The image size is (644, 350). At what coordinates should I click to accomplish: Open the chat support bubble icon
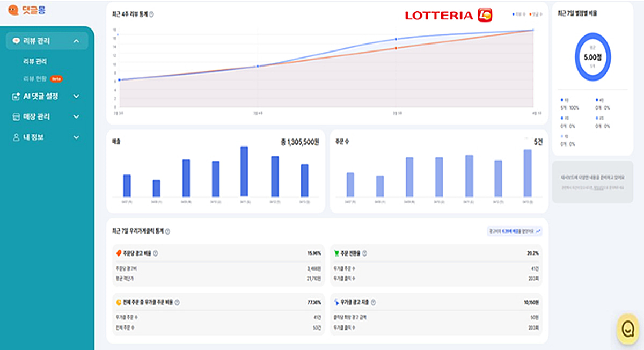[627, 329]
